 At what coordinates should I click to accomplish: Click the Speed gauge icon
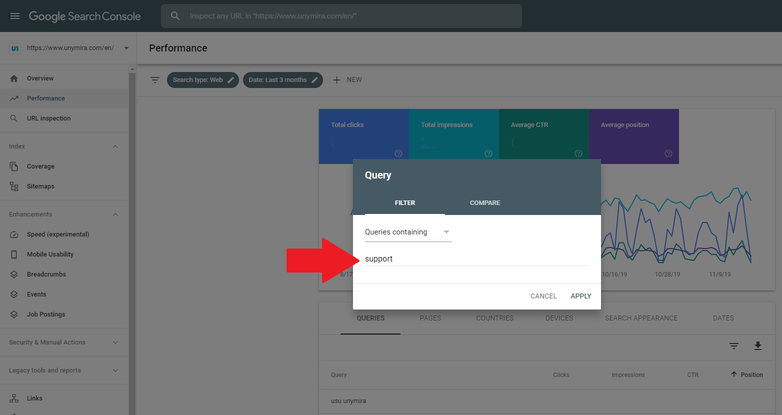(x=14, y=234)
